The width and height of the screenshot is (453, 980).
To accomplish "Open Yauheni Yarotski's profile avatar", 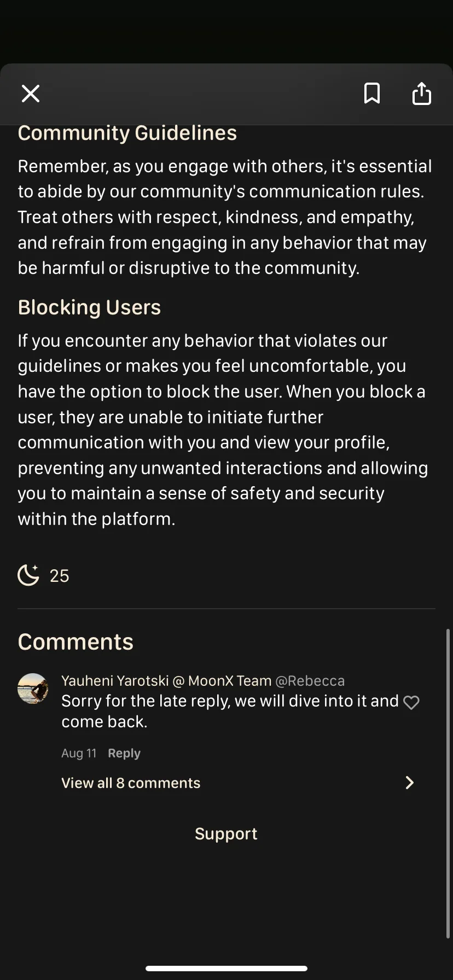I will pos(33,689).
